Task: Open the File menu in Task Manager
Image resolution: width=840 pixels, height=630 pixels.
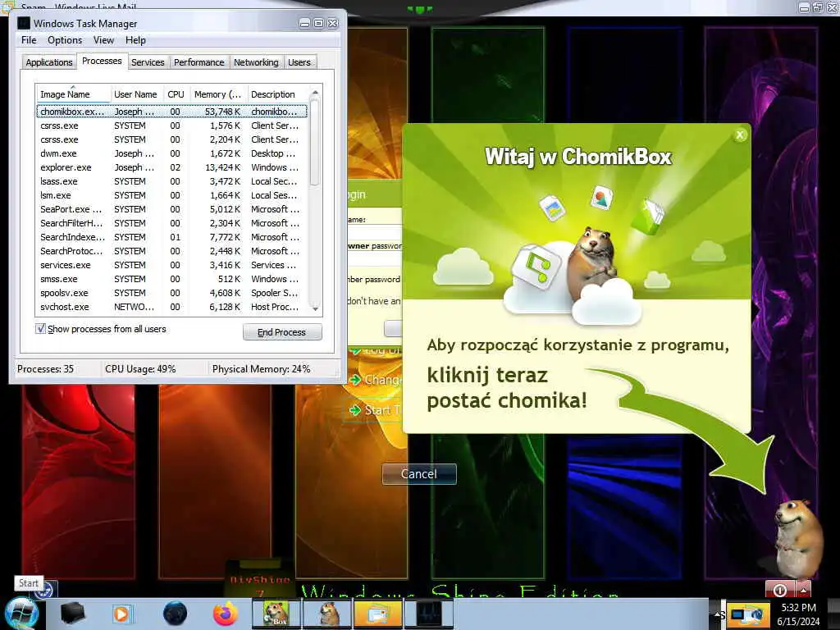Action: (x=29, y=40)
